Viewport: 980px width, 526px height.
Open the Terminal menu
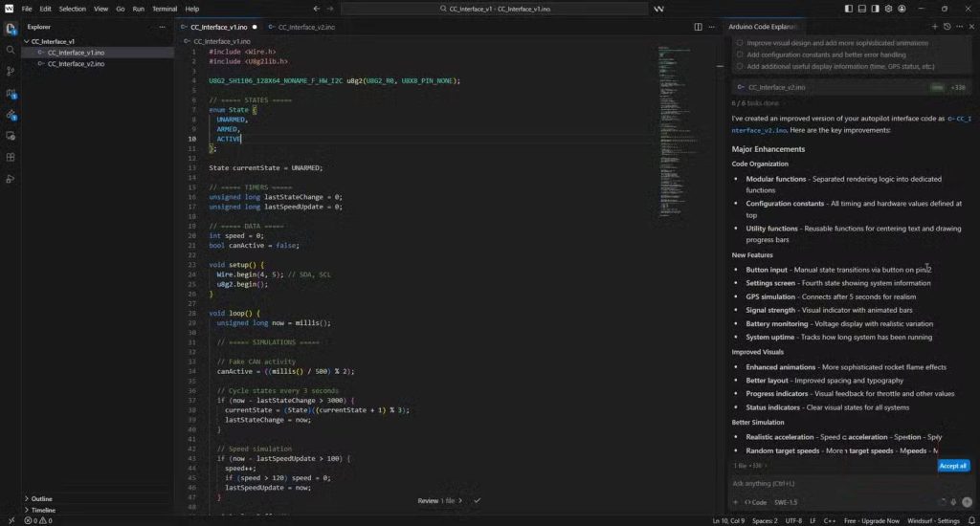click(165, 9)
